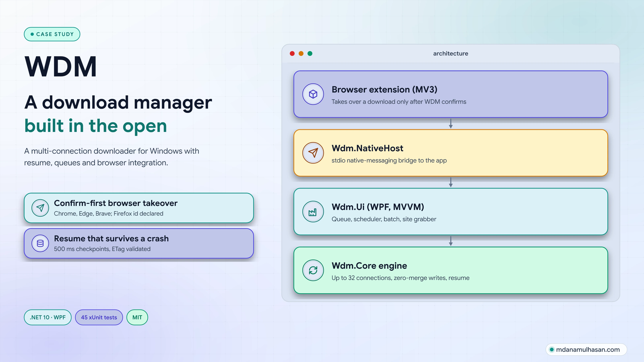Select the MIT license tag
The width and height of the screenshot is (644, 362).
click(x=137, y=317)
